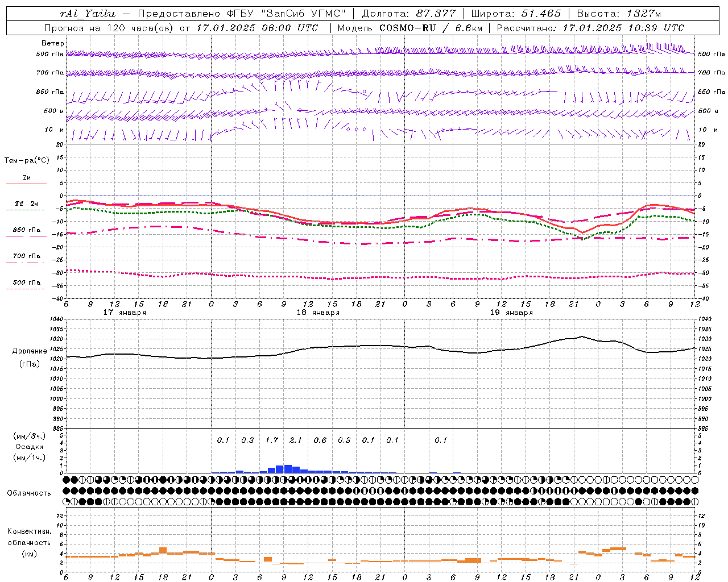Click the dashed line sample under 'Td 2м' legend
Image resolution: width=728 pixels, height=582 pixels.
(25, 210)
